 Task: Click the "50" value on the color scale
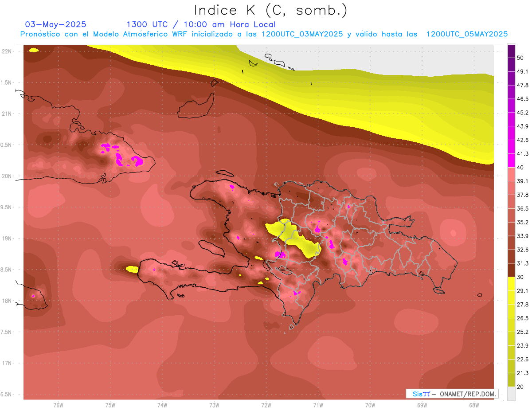pos(521,58)
